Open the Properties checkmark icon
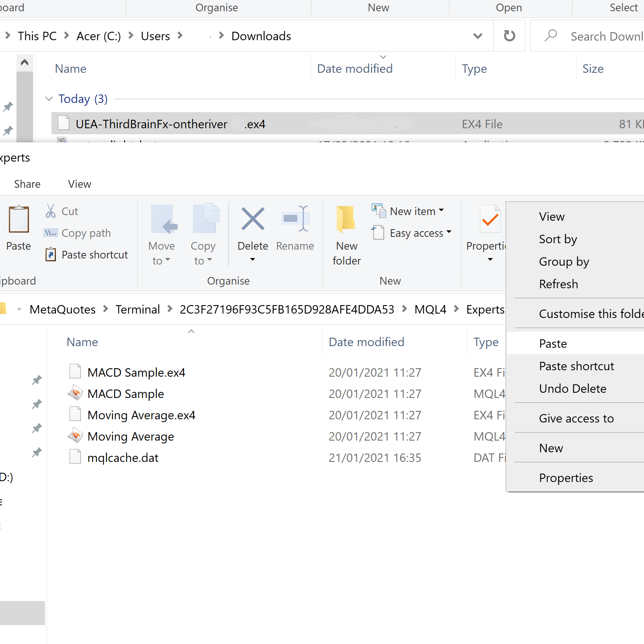Viewport: 644px width, 644px height. tap(490, 219)
